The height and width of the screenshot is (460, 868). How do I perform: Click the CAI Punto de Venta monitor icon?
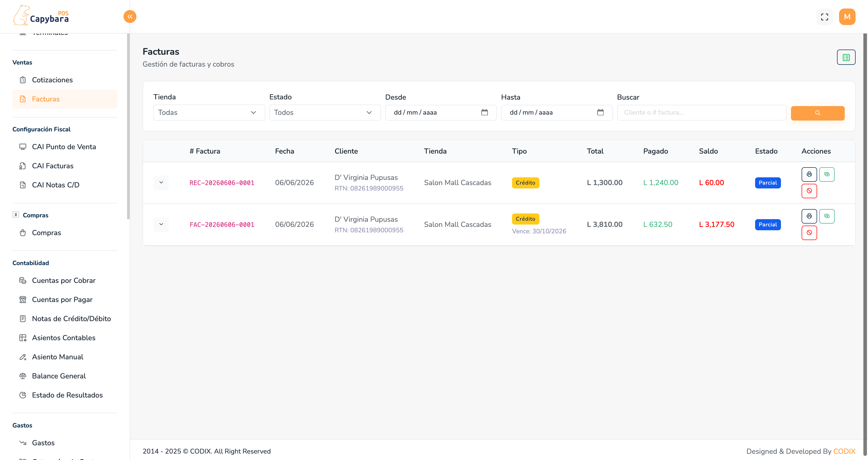click(x=22, y=147)
